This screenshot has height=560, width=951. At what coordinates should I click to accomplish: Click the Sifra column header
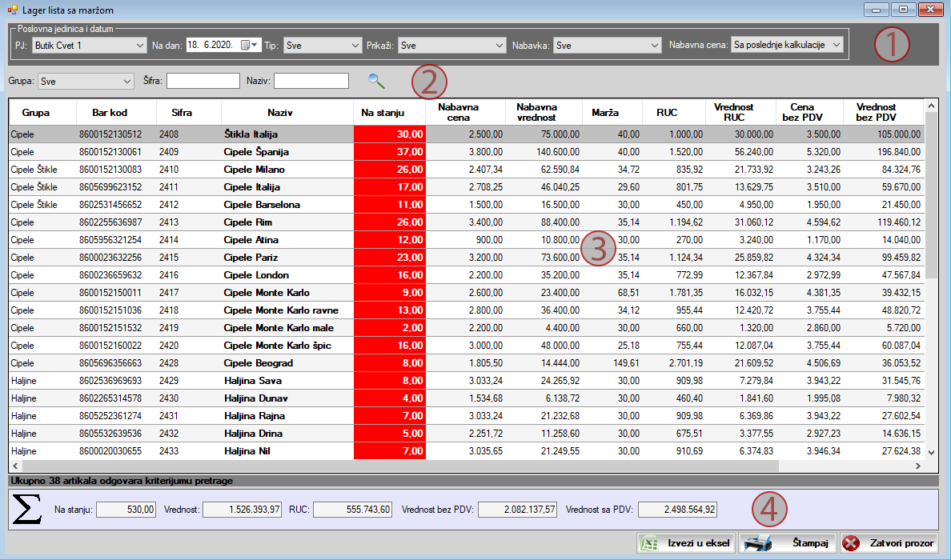pos(189,113)
